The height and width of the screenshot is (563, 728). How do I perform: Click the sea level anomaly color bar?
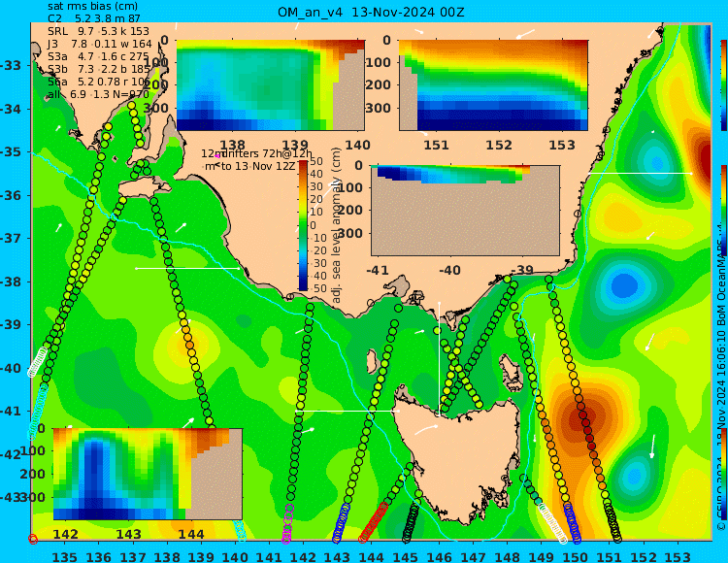(303, 225)
